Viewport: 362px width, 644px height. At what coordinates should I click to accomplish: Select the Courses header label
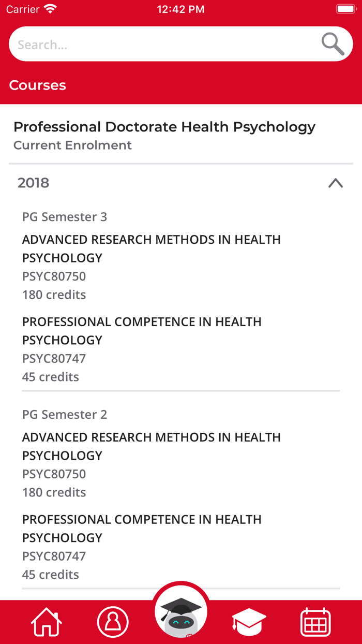(38, 85)
